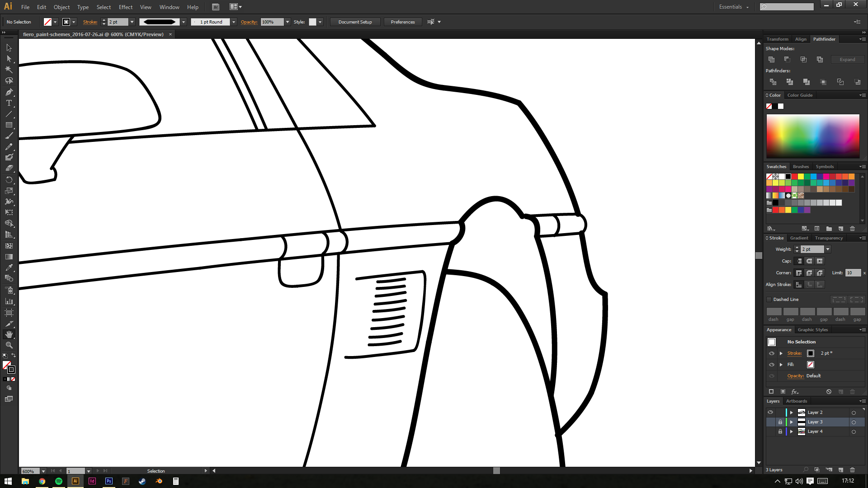Select the Type tool
The width and height of the screenshot is (868, 488).
coord(9,103)
